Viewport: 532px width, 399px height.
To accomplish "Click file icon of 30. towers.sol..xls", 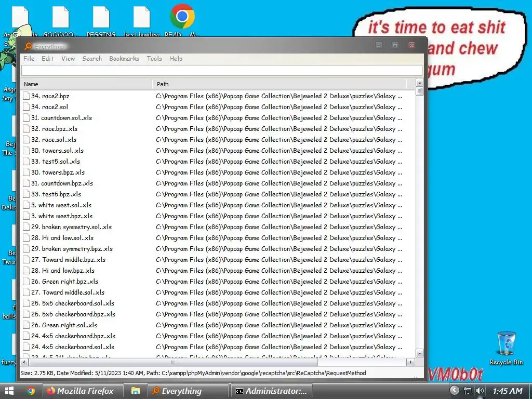I will [x=26, y=150].
